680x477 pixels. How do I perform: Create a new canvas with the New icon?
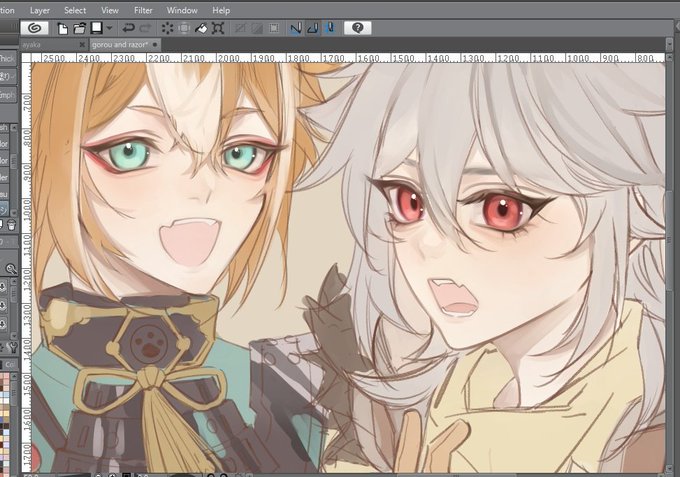pos(63,29)
